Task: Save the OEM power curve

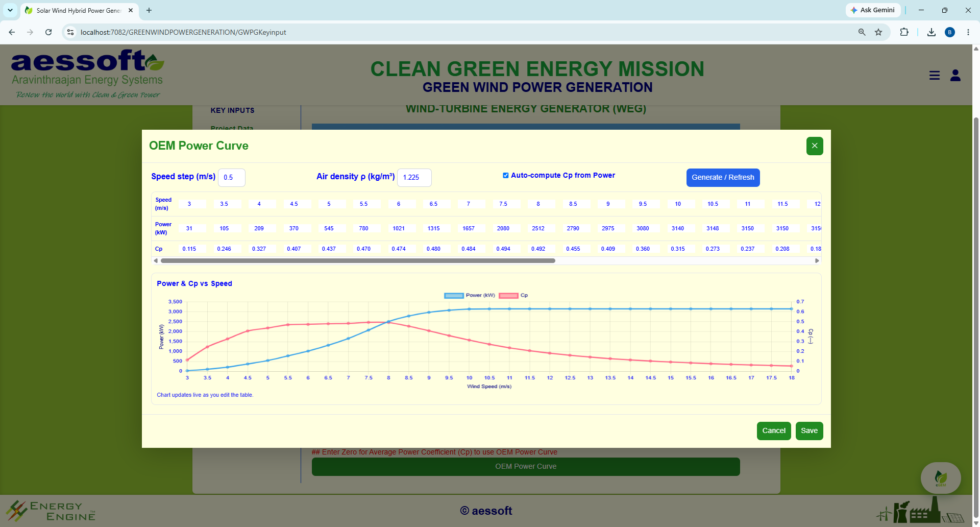Action: point(809,431)
